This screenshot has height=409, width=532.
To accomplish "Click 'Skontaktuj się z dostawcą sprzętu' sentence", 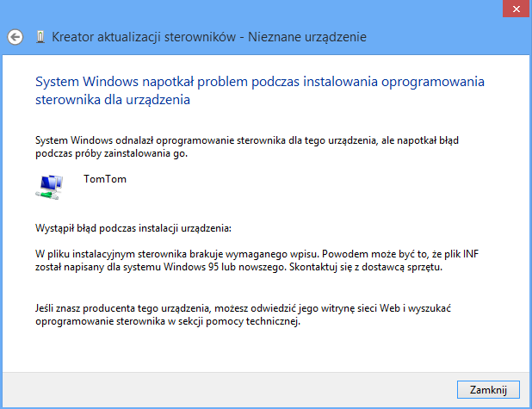I will coord(366,267).
